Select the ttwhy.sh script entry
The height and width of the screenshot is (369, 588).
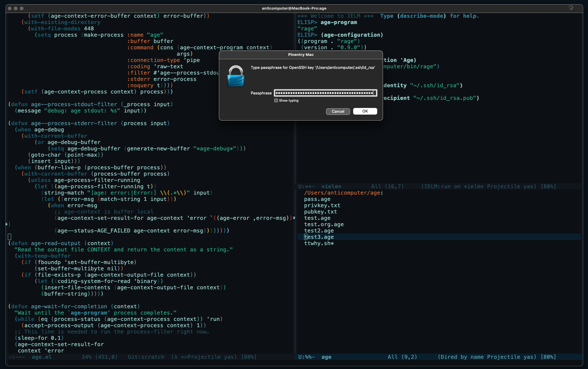(319, 243)
